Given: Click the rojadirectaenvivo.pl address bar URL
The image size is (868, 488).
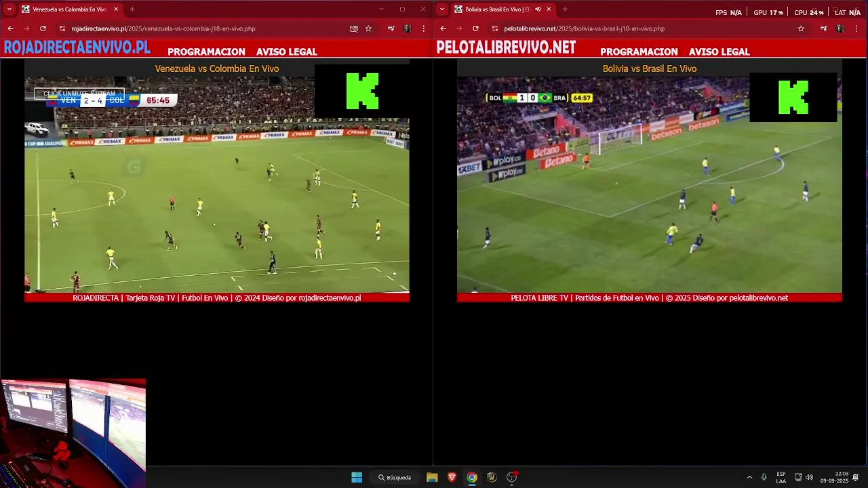Looking at the screenshot, I should 163,28.
